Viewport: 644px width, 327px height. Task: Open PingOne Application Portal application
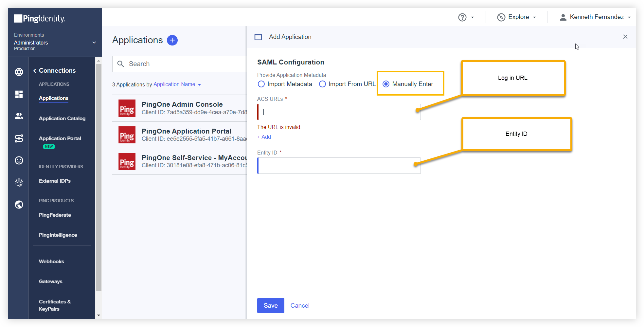[180, 135]
